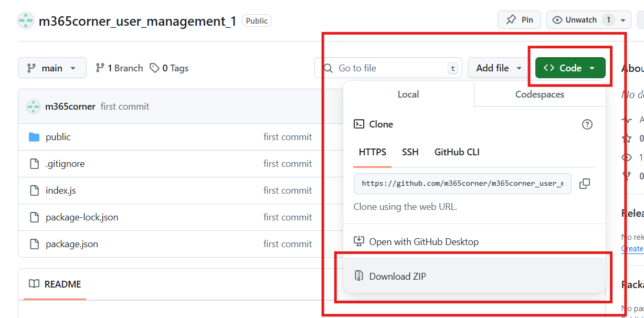
Task: Switch to the Codespaces tab
Action: [x=540, y=94]
